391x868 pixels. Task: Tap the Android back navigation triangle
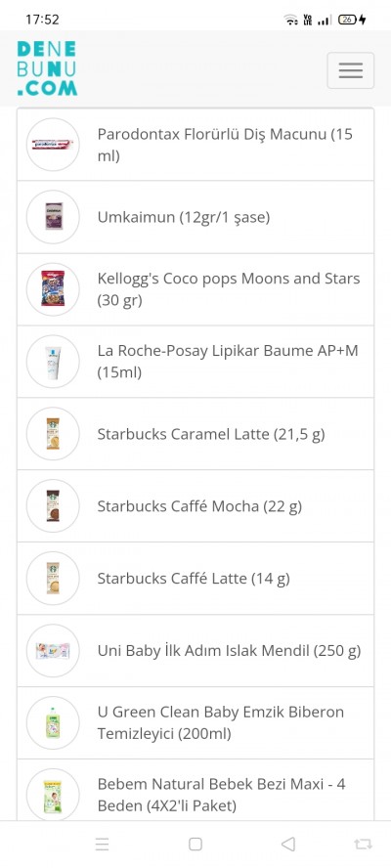click(288, 844)
